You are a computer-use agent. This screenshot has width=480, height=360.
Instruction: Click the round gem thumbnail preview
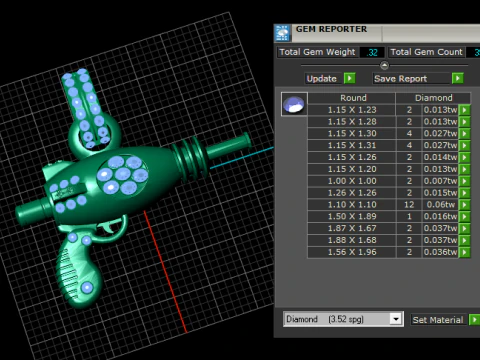tap(294, 104)
